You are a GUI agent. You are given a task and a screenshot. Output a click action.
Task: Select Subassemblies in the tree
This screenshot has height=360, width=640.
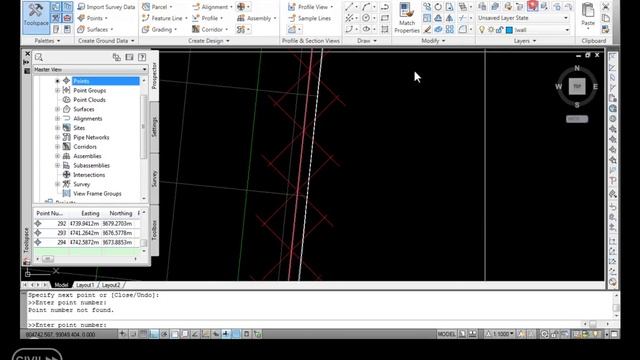point(91,165)
